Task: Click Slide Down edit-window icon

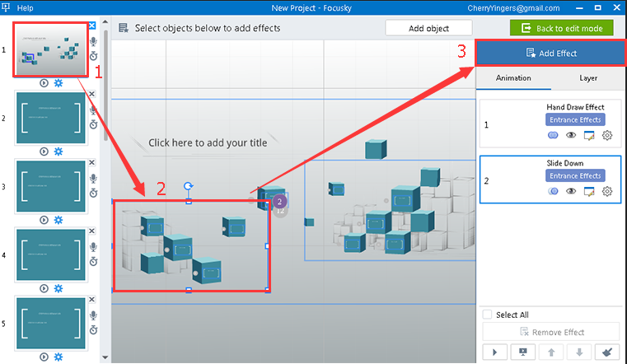Action: coord(589,191)
